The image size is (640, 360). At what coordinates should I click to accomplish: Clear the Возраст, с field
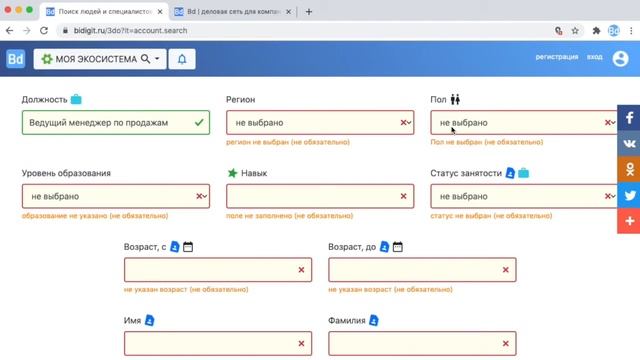coord(301,270)
